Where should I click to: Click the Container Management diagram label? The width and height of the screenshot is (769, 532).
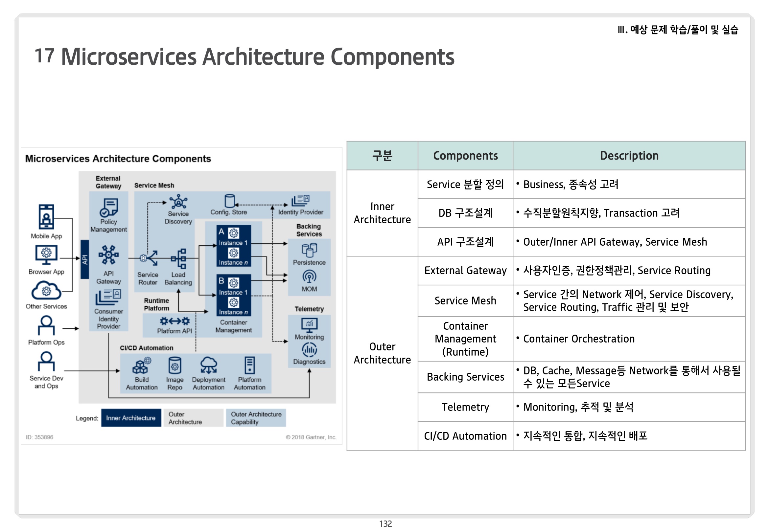pos(233,326)
